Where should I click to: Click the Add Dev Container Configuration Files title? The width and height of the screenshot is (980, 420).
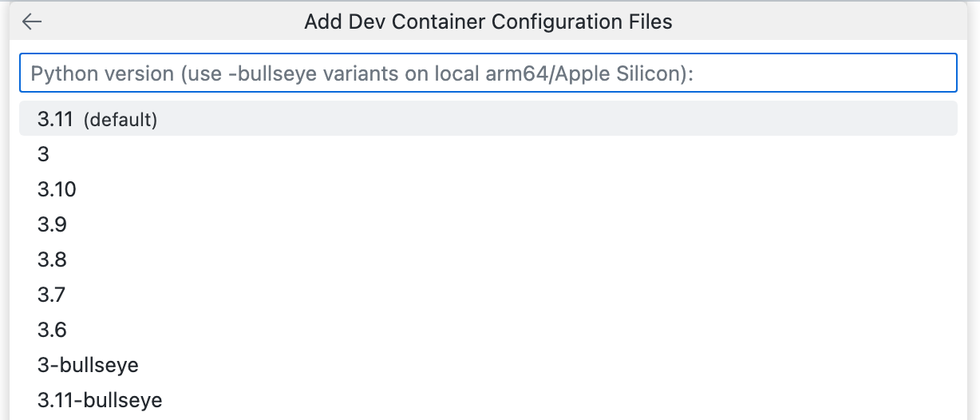(x=488, y=22)
